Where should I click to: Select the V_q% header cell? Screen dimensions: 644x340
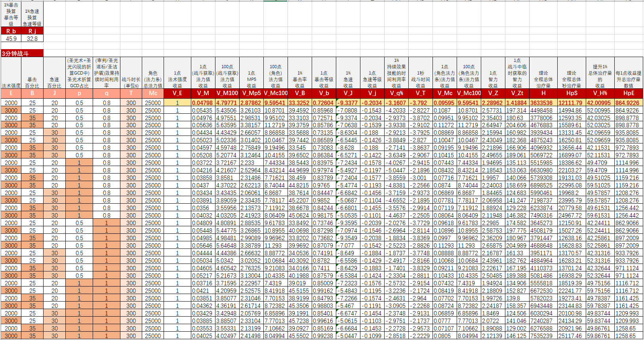[396, 93]
